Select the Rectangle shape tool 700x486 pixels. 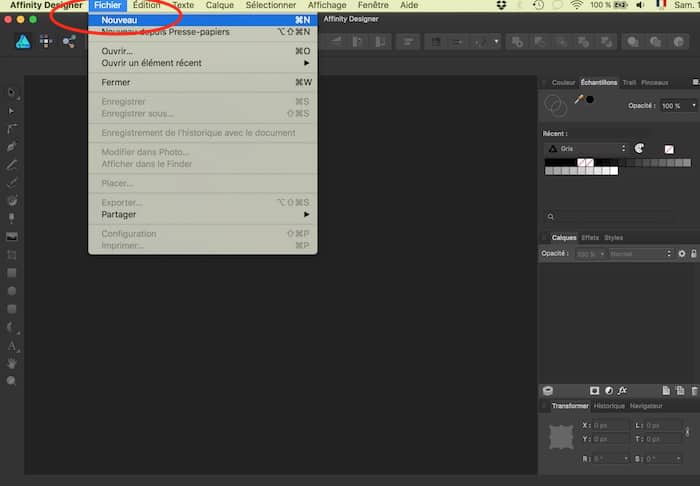(12, 273)
